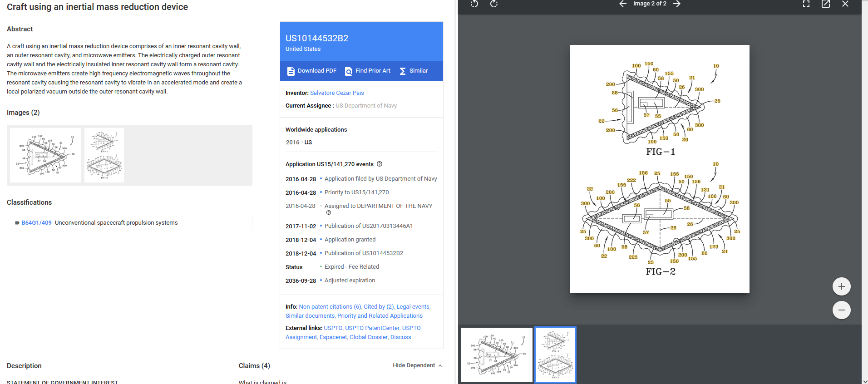View Non-patent citations (6)
The width and height of the screenshot is (868, 384).
pyautogui.click(x=330, y=307)
